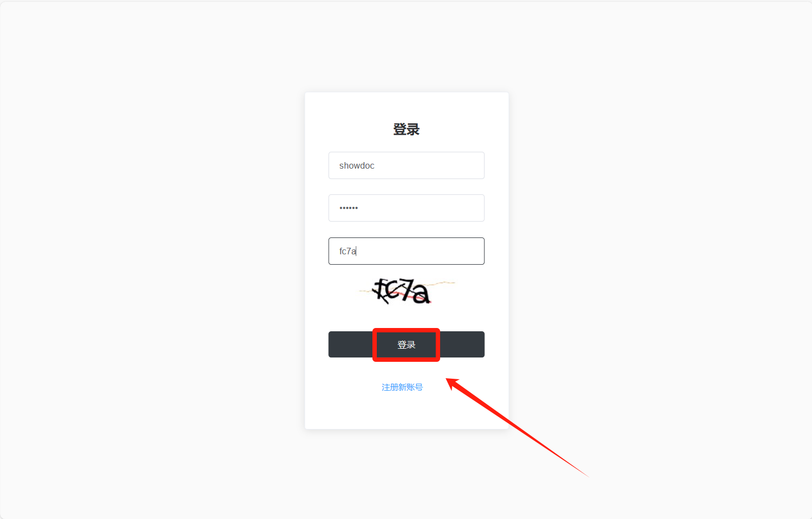Viewport: 812px width, 519px height.
Task: Place cursor after fc7a in the verification box
Action: pyautogui.click(x=357, y=251)
